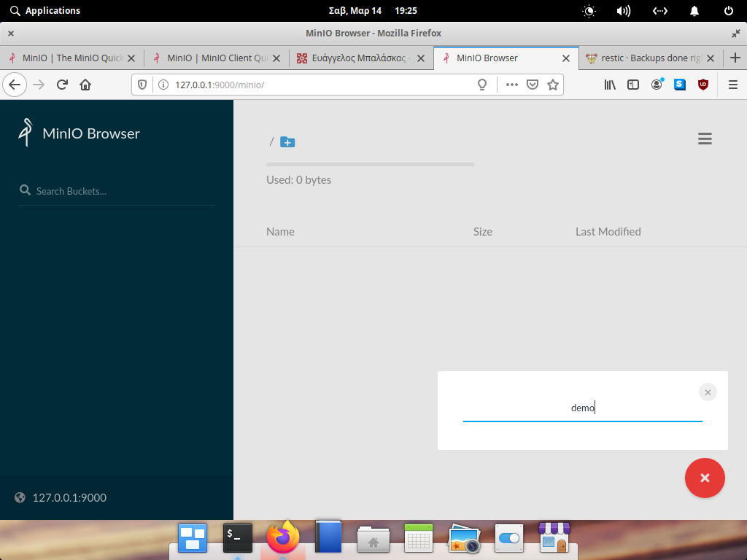Viewport: 747px width, 560px height.
Task: Click the red floating action button
Action: point(705,478)
